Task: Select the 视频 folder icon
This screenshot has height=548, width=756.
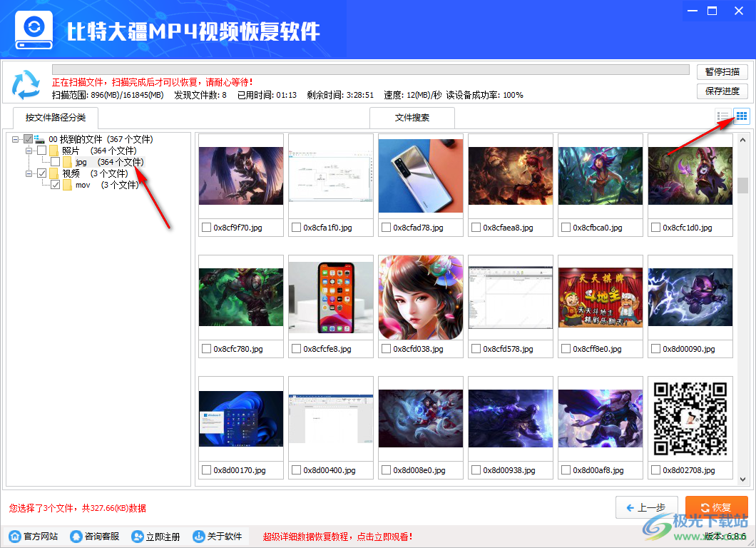Action: [x=54, y=173]
